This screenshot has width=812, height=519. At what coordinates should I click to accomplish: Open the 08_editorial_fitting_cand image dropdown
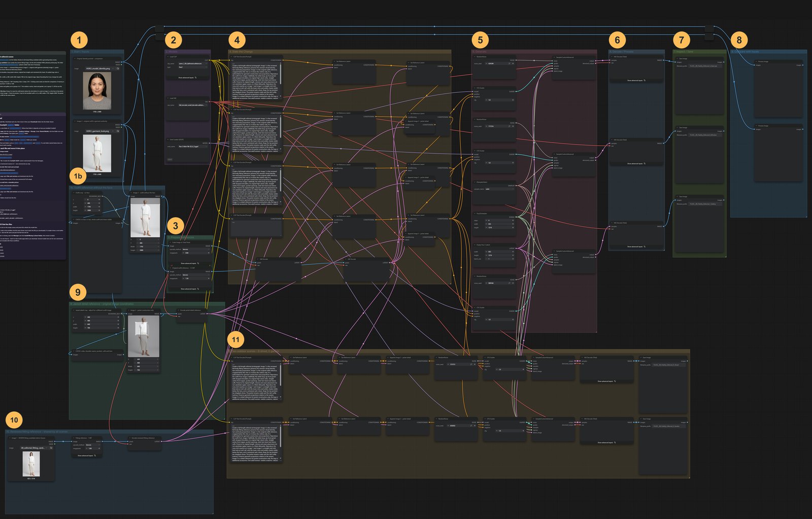35,448
